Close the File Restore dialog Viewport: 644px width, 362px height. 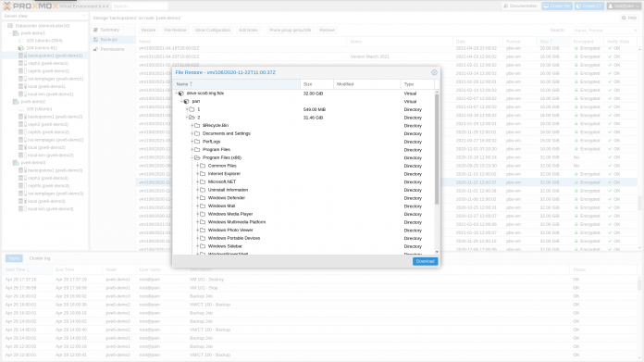(434, 72)
